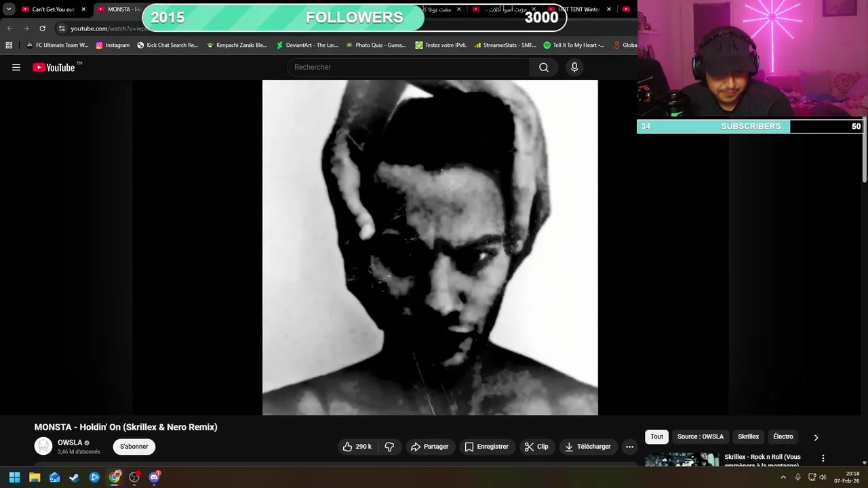Screen dimensions: 868x488
Task: Open Tell It To My Heart bookmark
Action: click(574, 45)
